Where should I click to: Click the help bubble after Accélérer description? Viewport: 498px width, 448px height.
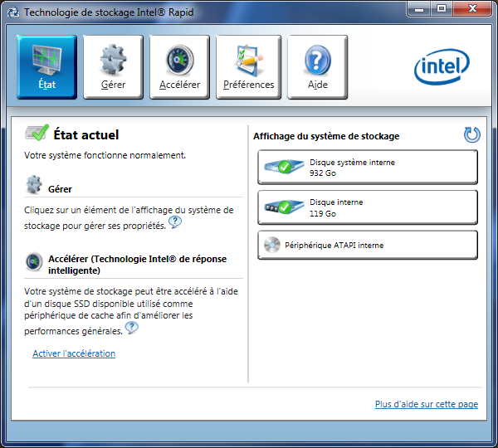pyautogui.click(x=131, y=328)
